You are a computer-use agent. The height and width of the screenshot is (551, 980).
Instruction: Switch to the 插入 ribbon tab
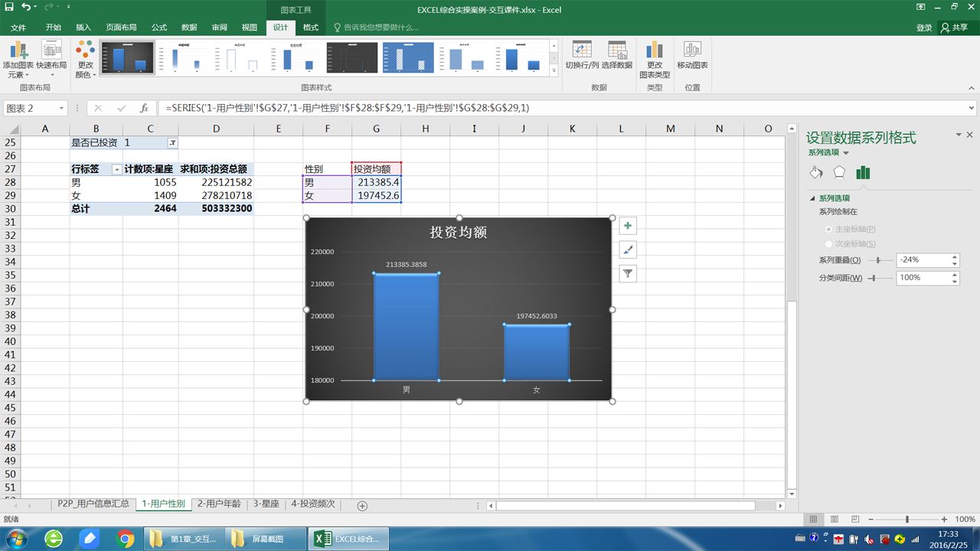coord(83,28)
